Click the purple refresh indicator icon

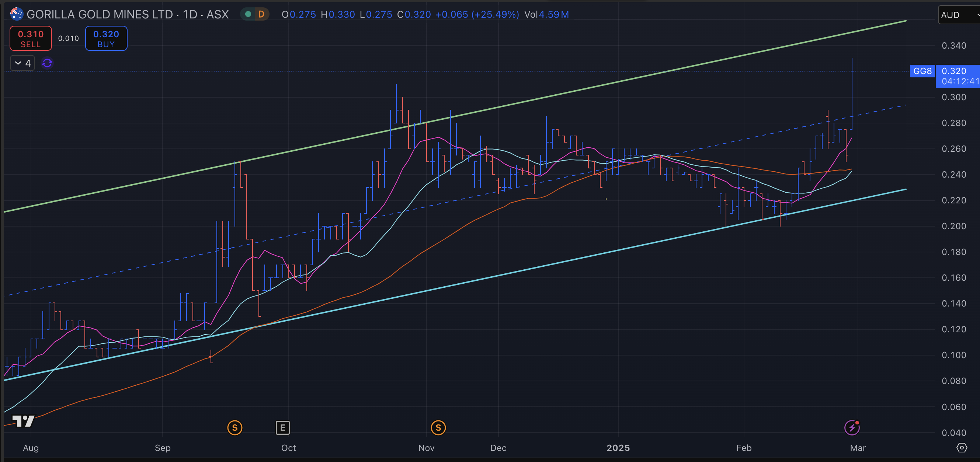click(x=47, y=63)
